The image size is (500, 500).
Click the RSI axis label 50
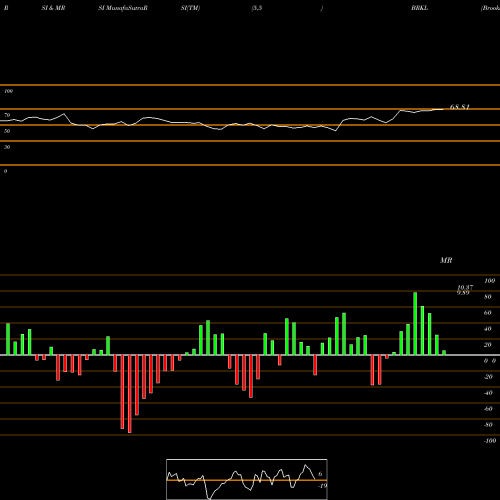(7, 131)
